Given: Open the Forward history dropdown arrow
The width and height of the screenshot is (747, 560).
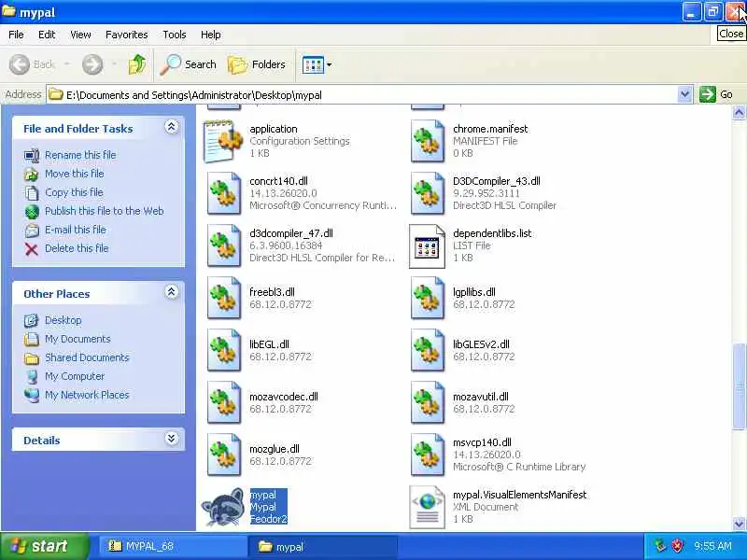Looking at the screenshot, I should pos(114,64).
